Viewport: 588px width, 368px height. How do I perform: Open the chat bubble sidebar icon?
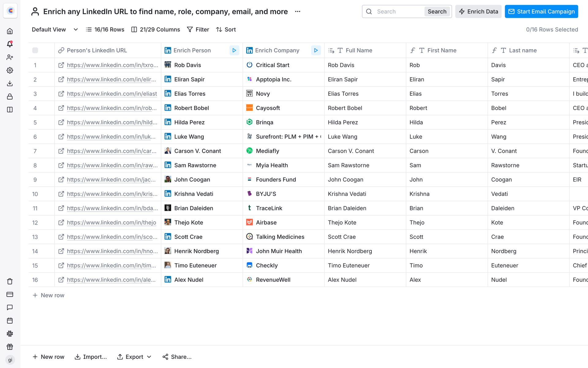click(x=10, y=307)
